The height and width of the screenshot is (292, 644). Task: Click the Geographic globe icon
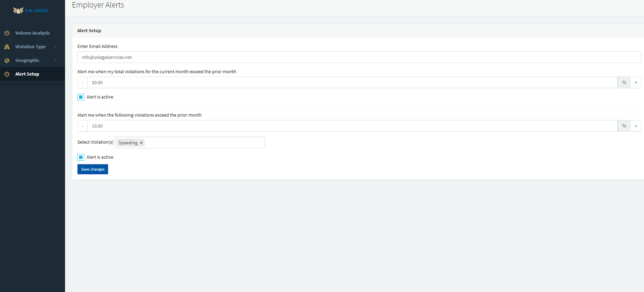coord(7,61)
